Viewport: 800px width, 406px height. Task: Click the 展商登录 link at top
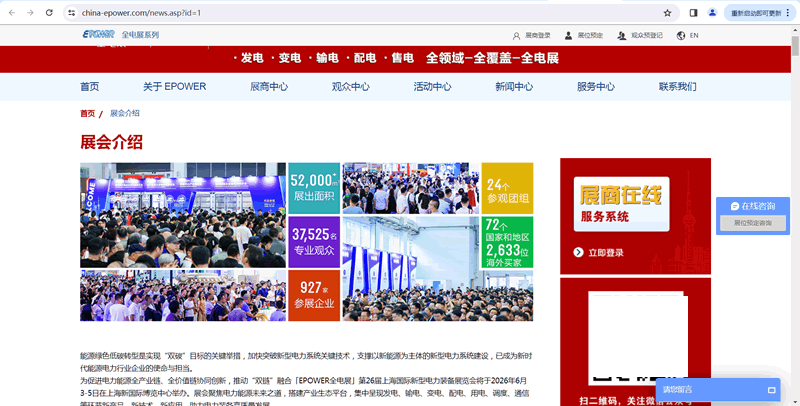click(533, 35)
